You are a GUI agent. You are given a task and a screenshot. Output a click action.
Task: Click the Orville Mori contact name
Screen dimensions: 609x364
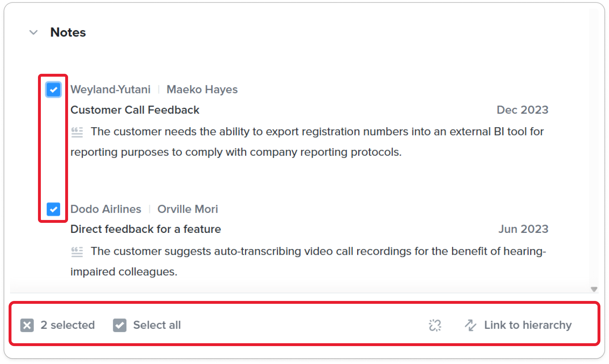click(188, 209)
